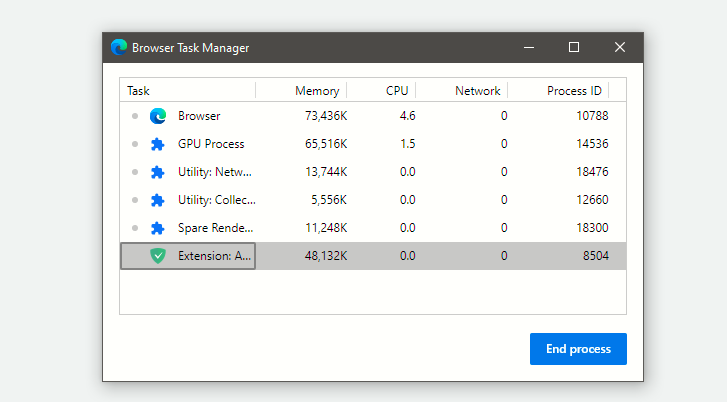Select the GPU Process row label
The height and width of the screenshot is (402, 727).
click(x=211, y=144)
